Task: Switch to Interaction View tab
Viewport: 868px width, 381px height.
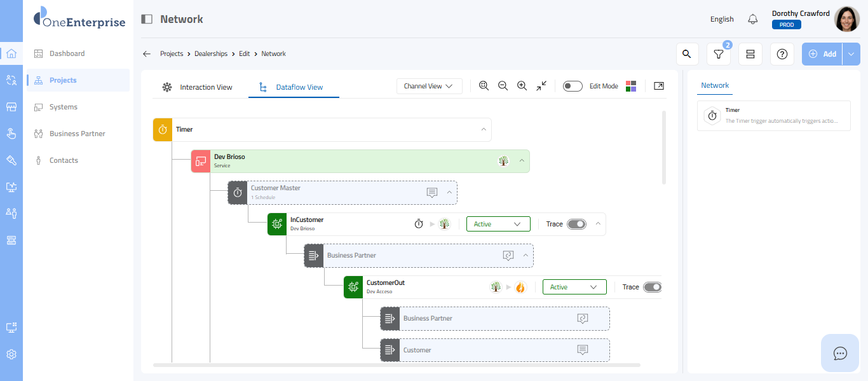Action: click(198, 87)
